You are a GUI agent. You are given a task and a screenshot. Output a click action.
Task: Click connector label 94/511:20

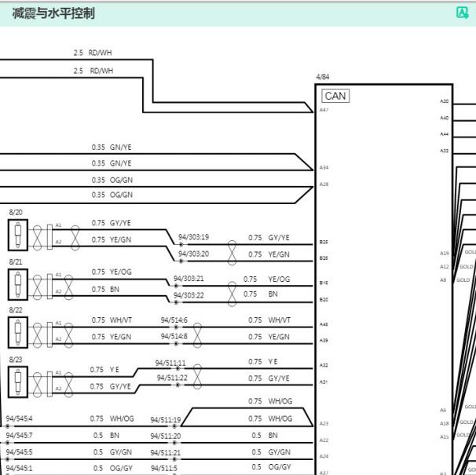[x=166, y=437]
